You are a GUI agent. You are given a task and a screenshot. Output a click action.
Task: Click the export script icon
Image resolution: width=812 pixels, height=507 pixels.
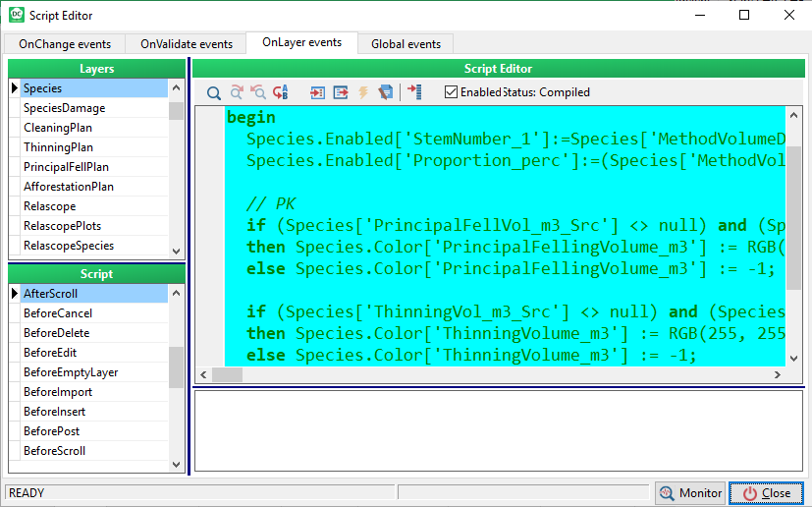[340, 92]
